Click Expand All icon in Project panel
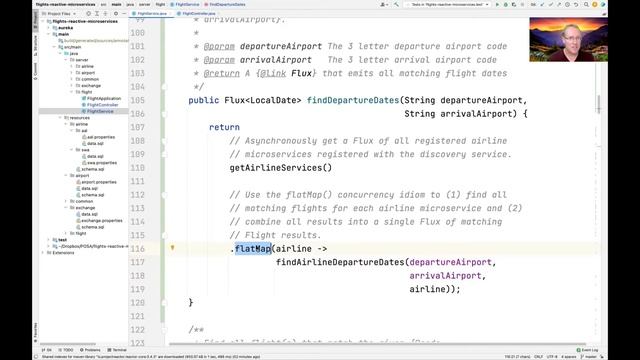This screenshot has height=360, width=640. (x=97, y=13)
